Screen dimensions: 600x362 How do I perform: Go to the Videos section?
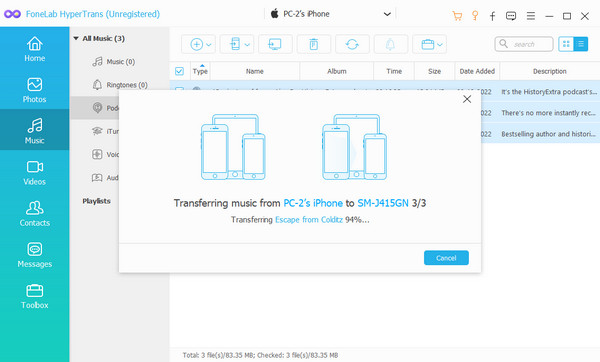(34, 173)
